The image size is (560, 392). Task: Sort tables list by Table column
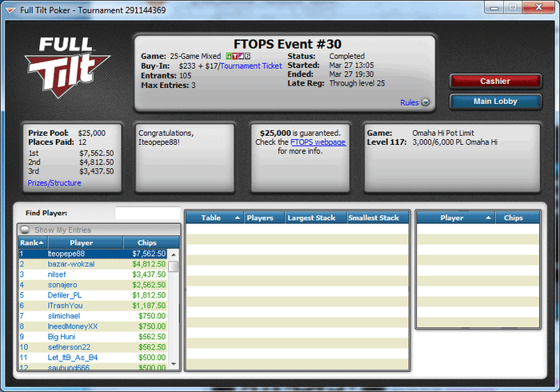pyautogui.click(x=214, y=218)
